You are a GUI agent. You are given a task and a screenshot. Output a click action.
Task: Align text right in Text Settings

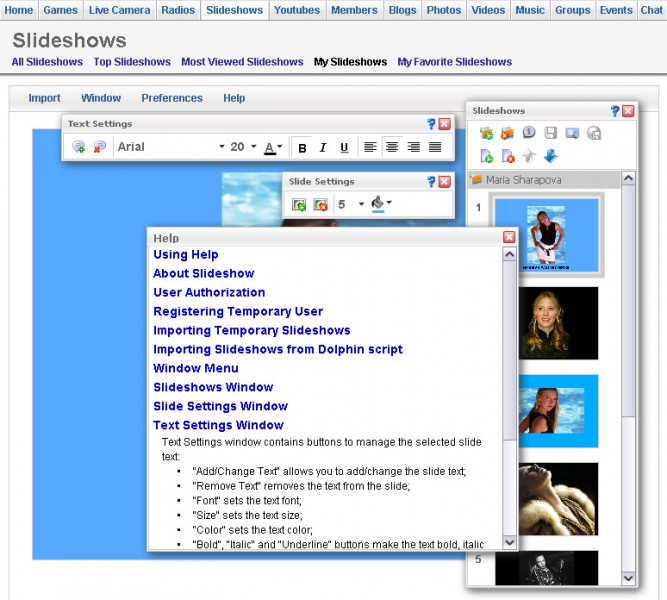click(x=413, y=147)
